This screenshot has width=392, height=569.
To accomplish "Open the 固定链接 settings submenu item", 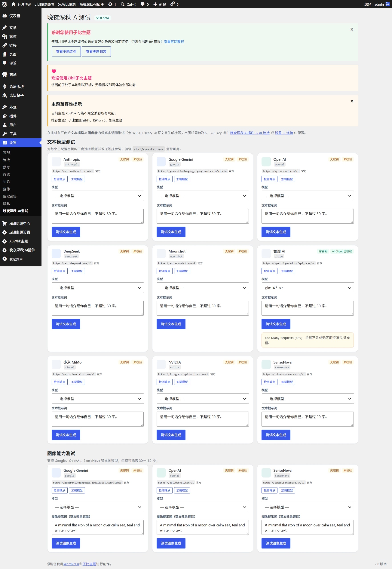I will point(10,196).
